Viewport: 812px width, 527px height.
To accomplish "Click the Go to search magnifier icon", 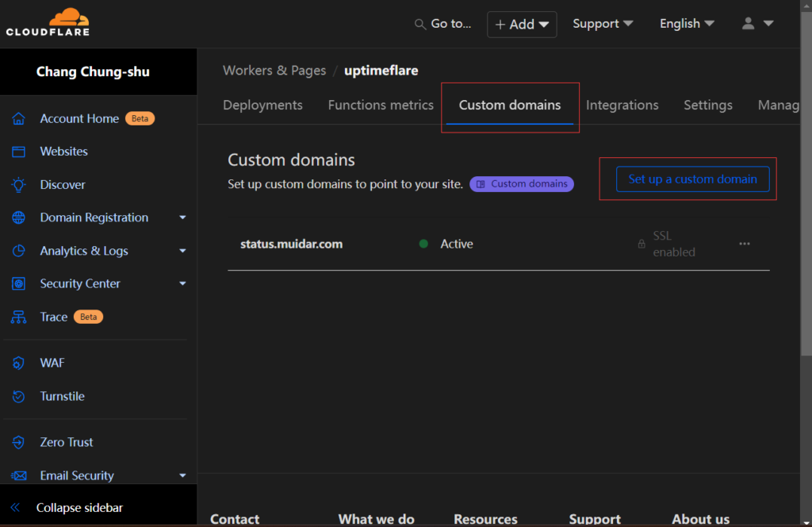I will (x=420, y=25).
